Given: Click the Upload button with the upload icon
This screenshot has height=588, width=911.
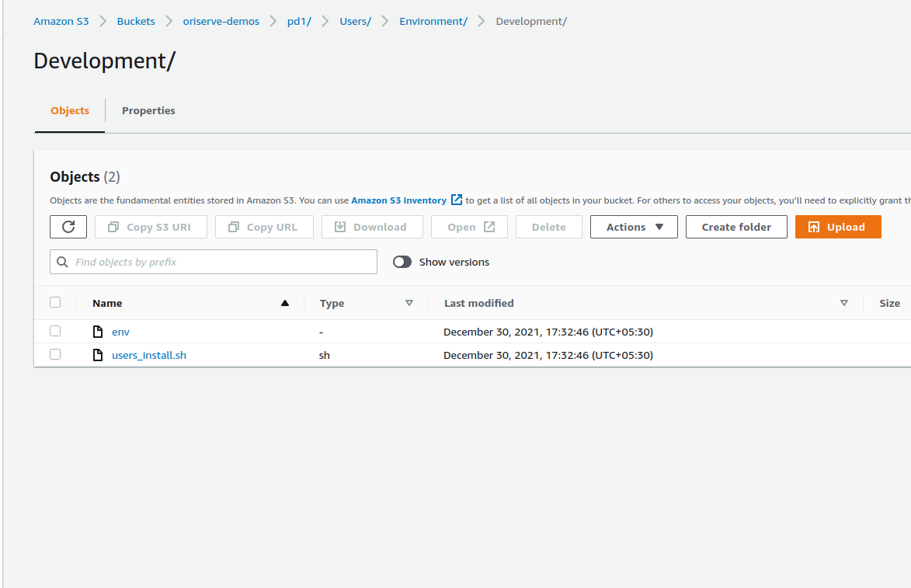Looking at the screenshot, I should click(x=837, y=227).
